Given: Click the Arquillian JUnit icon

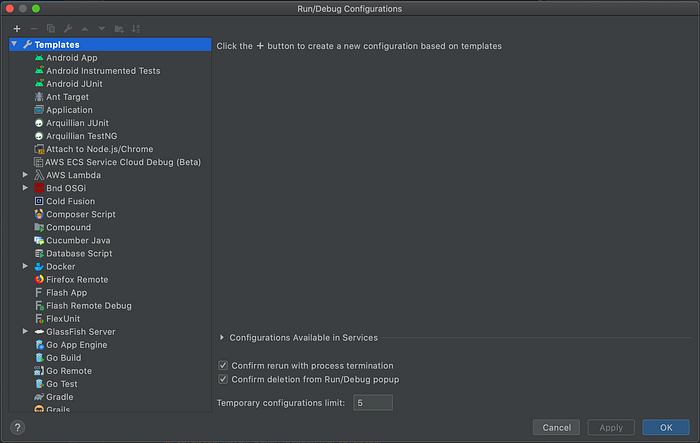Looking at the screenshot, I should point(39,123).
